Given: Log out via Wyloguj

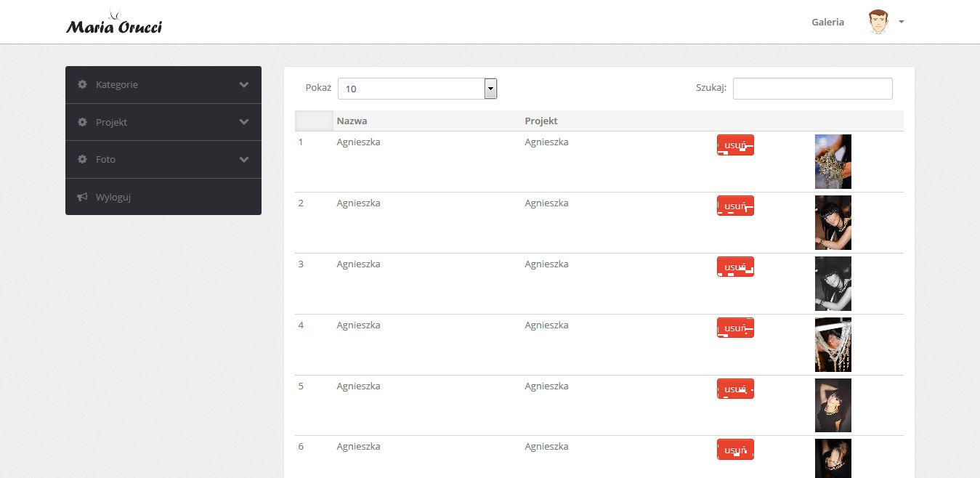Looking at the screenshot, I should pos(163,197).
